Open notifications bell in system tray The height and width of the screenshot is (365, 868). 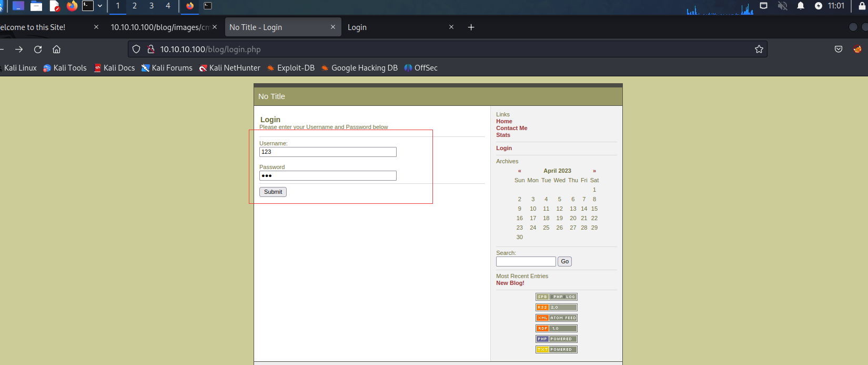coord(801,6)
